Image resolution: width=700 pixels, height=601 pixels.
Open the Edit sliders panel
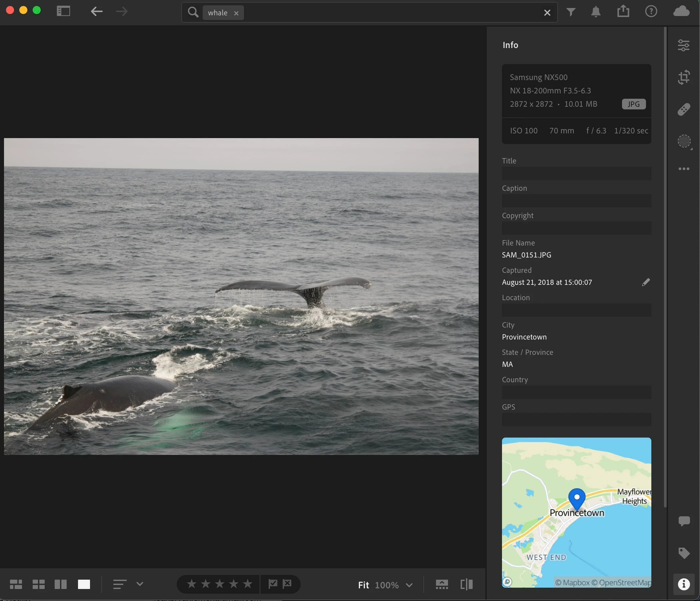click(683, 45)
